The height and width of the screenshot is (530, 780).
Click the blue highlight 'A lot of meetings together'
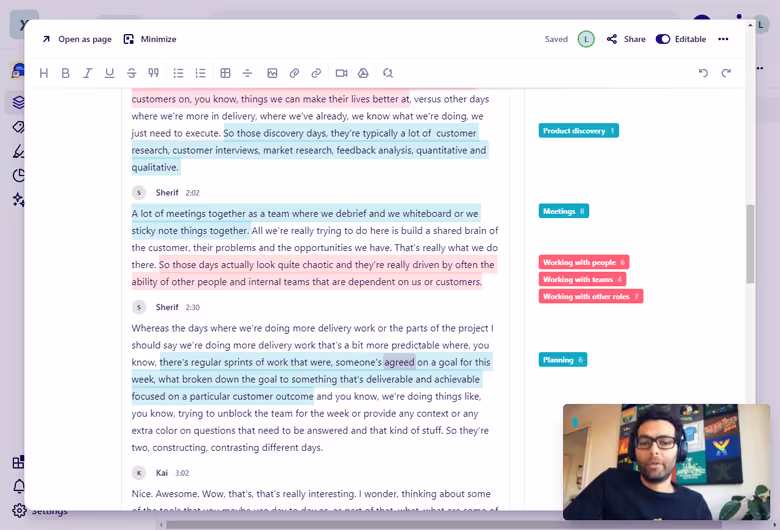[x=189, y=213]
